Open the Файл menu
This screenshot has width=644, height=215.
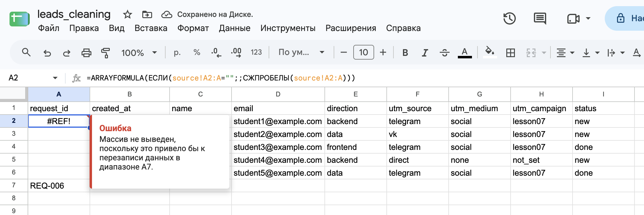pyautogui.click(x=48, y=28)
